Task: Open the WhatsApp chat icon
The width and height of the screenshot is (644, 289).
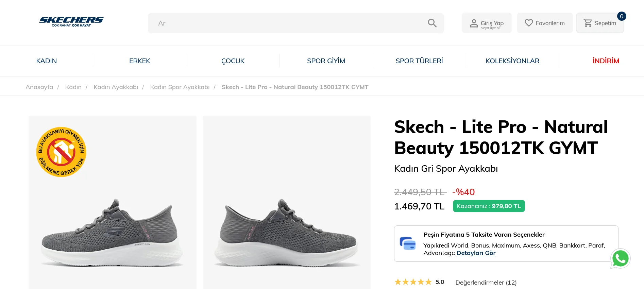Action: pos(620,258)
